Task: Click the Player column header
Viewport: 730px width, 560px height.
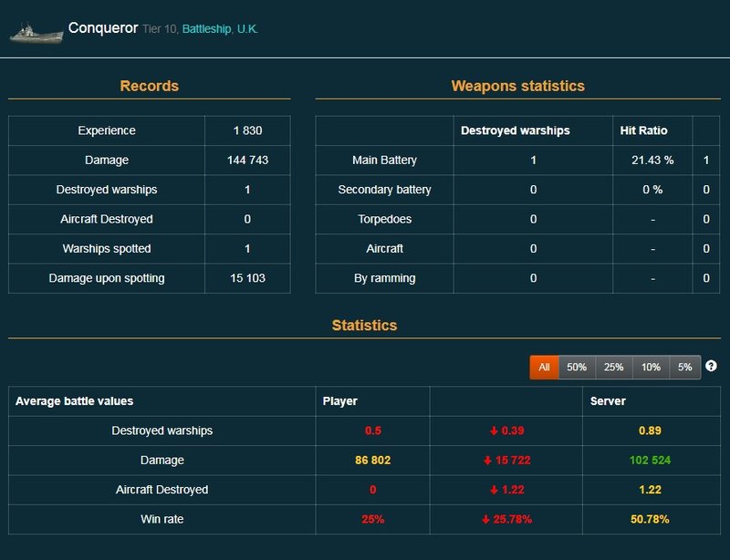Action: coord(340,401)
